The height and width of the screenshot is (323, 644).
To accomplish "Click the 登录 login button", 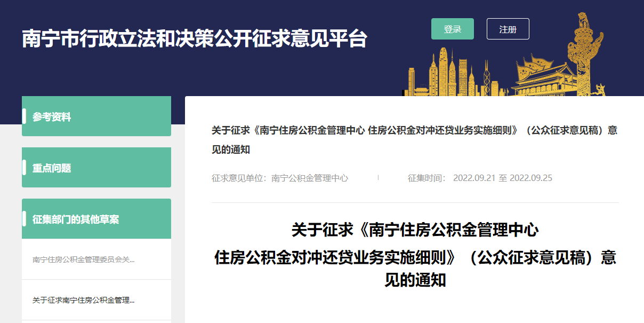I will point(452,29).
